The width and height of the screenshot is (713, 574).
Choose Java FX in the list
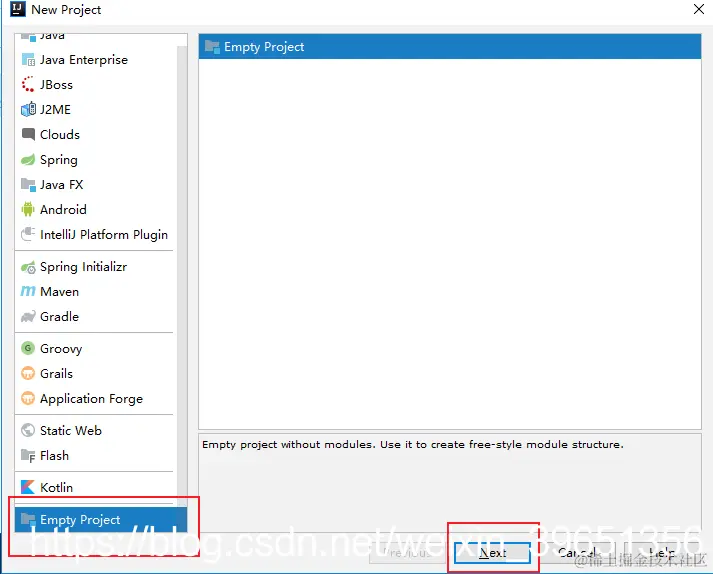coord(94,185)
